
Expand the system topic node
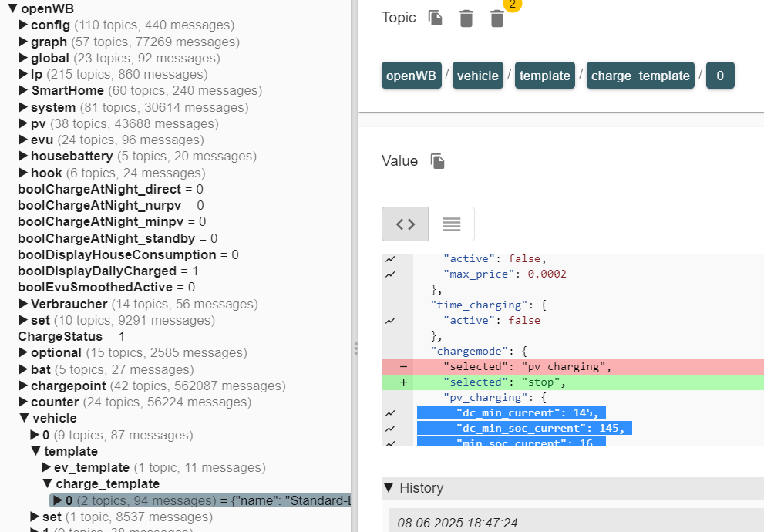point(23,107)
